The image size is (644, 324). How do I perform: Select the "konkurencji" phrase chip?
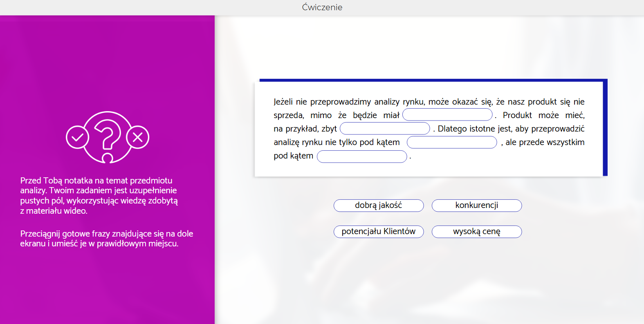coord(476,206)
